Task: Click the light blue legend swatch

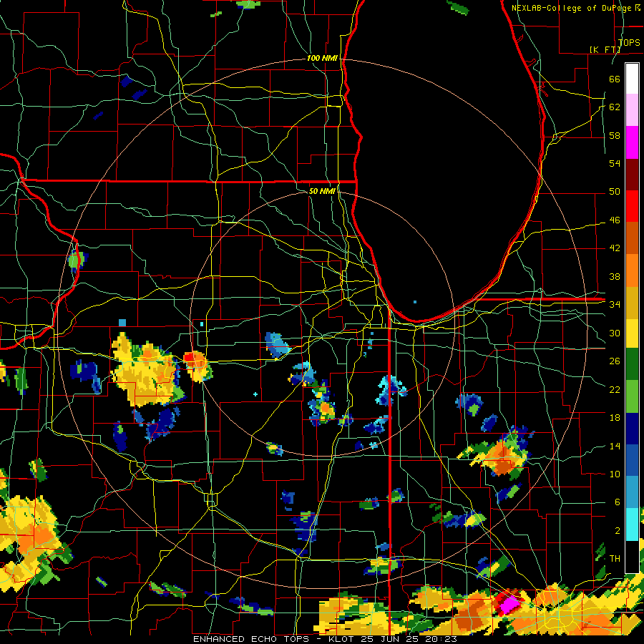Action: 632,492
